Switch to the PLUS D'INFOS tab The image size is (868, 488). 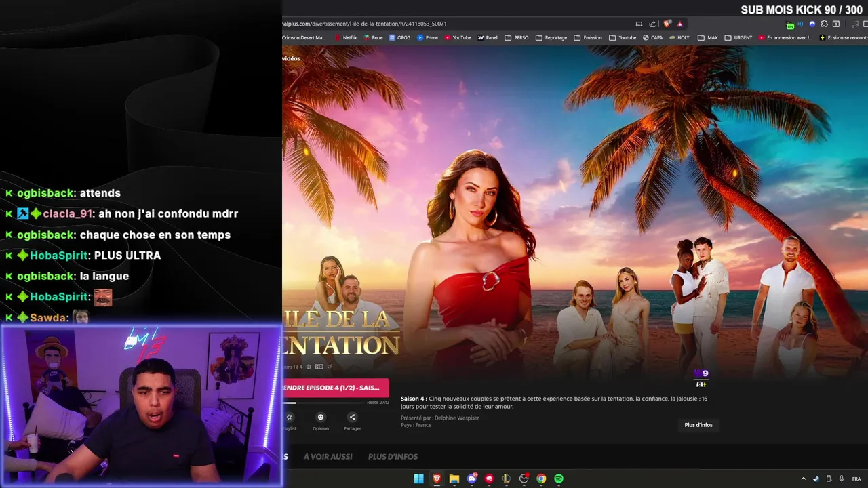click(393, 457)
